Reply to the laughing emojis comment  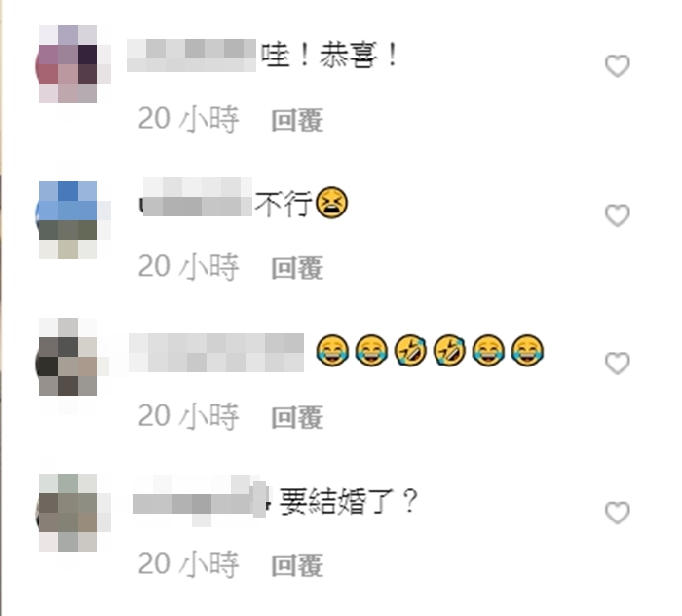click(x=297, y=417)
